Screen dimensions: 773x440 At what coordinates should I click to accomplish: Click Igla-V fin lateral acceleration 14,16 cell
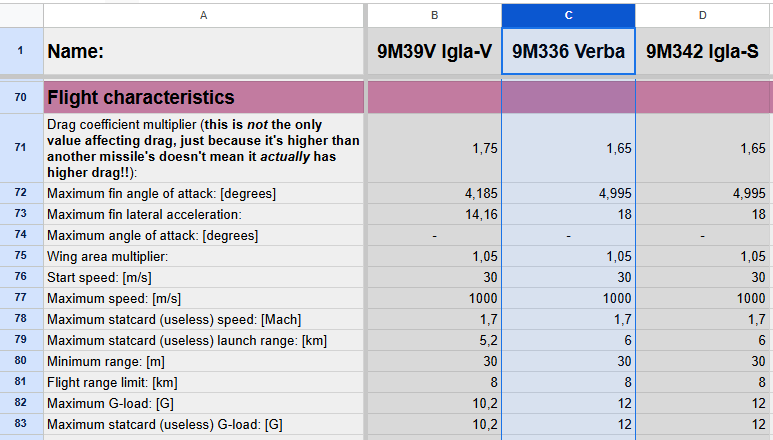pyautogui.click(x=434, y=214)
